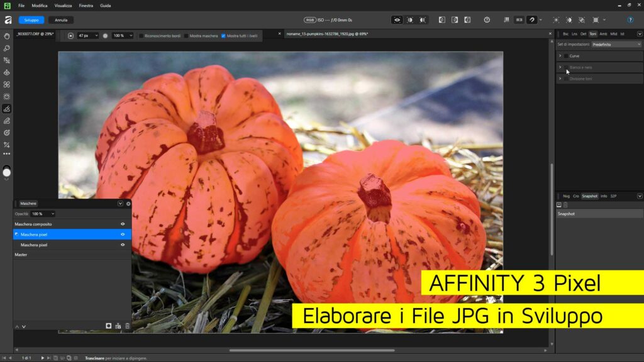Switch to split view compare icon

click(x=410, y=19)
